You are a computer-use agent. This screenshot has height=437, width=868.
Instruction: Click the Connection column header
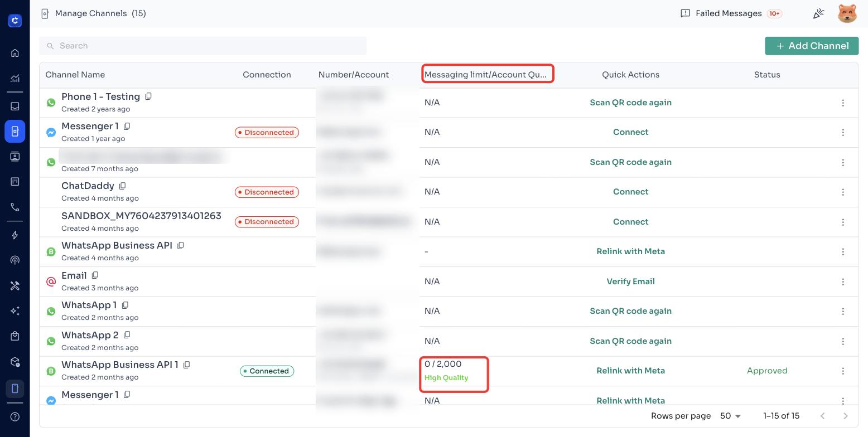267,75
